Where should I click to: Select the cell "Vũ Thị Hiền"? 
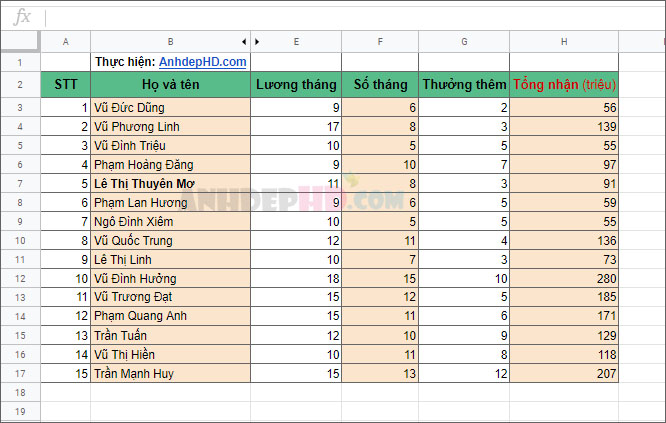170,355
